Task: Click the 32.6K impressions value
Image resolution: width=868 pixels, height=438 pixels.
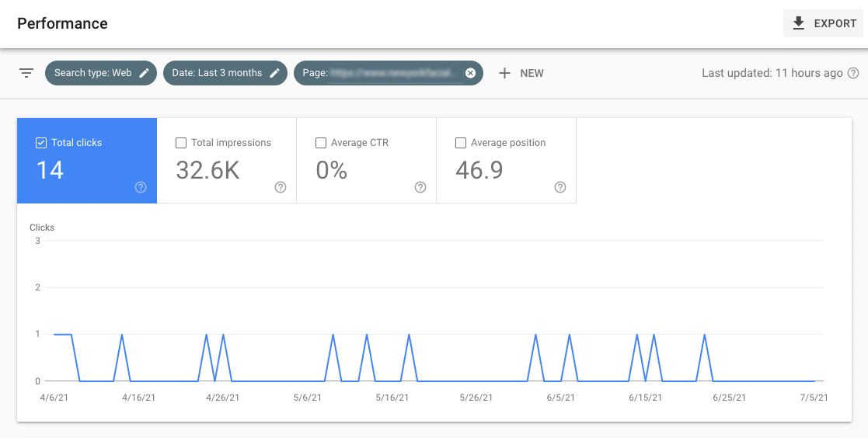Action: [x=207, y=170]
